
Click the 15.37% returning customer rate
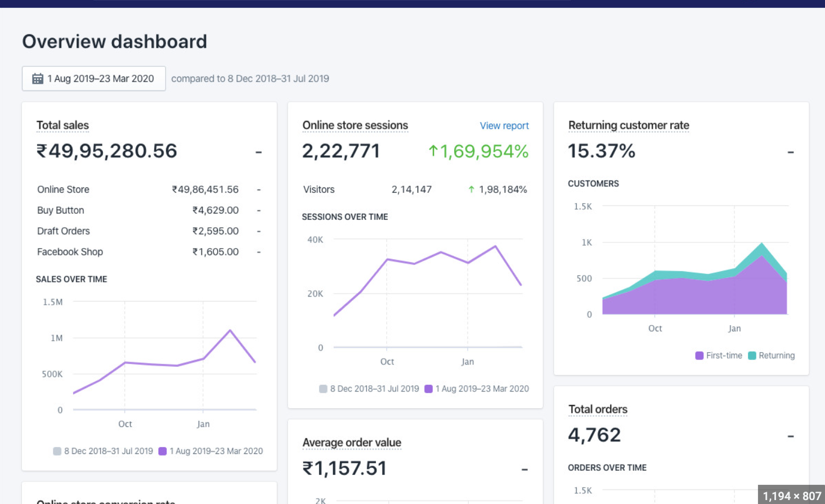coord(601,151)
